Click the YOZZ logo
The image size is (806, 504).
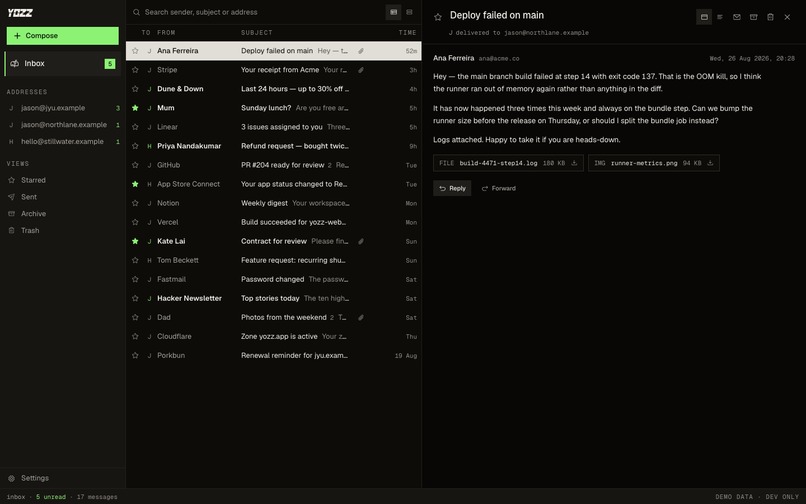pos(20,12)
